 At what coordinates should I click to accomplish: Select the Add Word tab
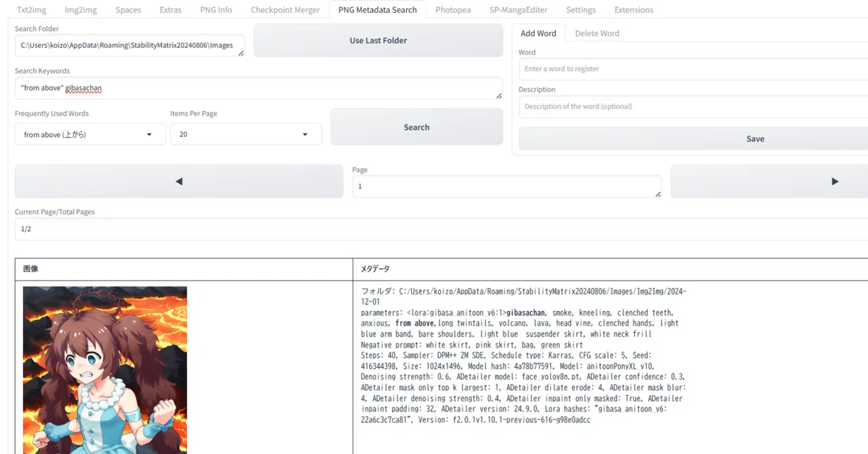tap(538, 33)
